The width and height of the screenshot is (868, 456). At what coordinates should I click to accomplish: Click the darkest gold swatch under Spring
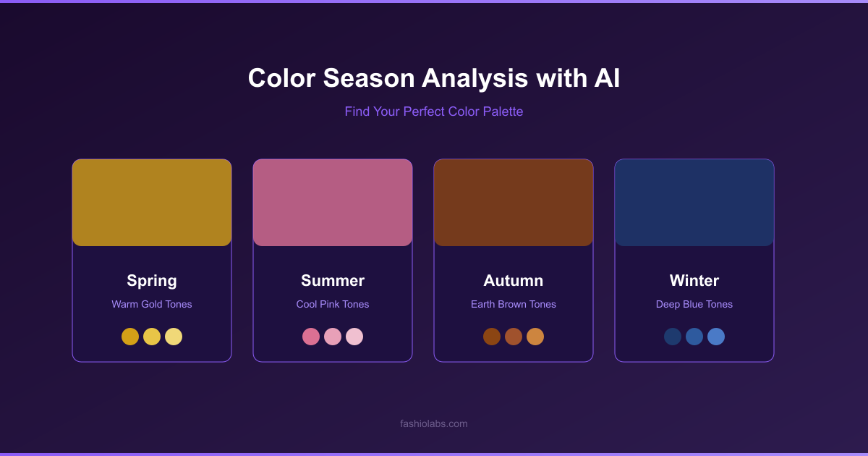[x=130, y=337]
